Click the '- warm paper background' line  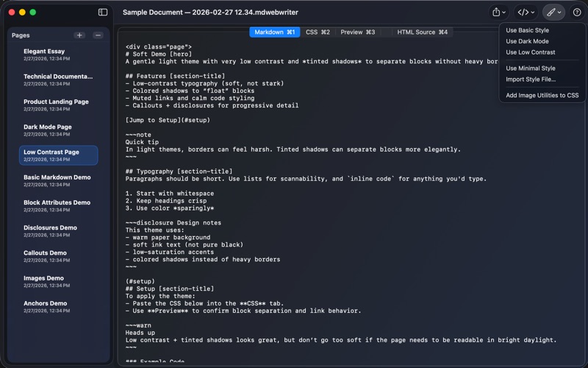[168, 237]
